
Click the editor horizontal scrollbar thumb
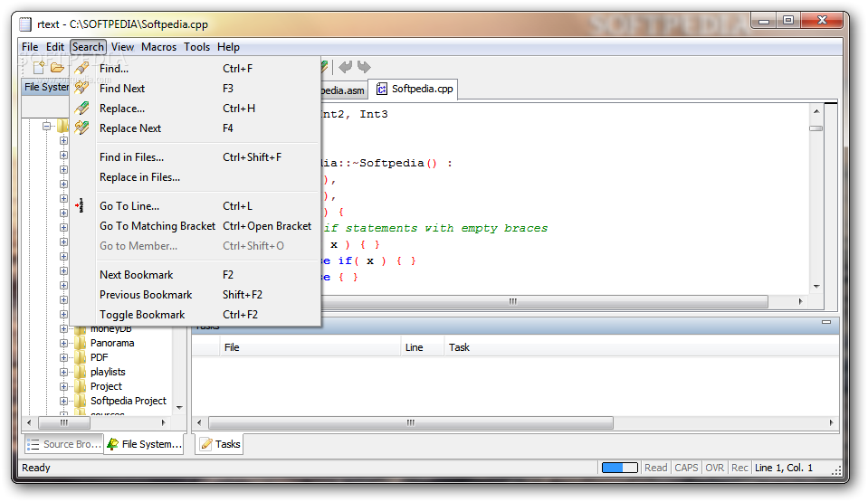pos(545,301)
